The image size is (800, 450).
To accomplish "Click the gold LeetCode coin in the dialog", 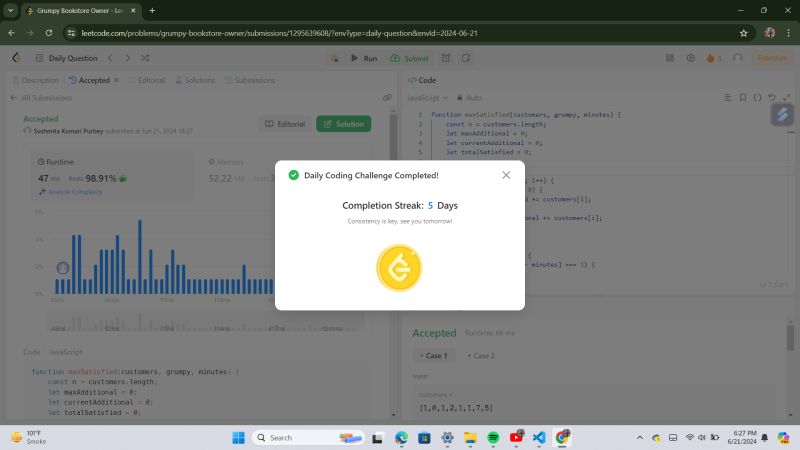I will click(x=399, y=268).
